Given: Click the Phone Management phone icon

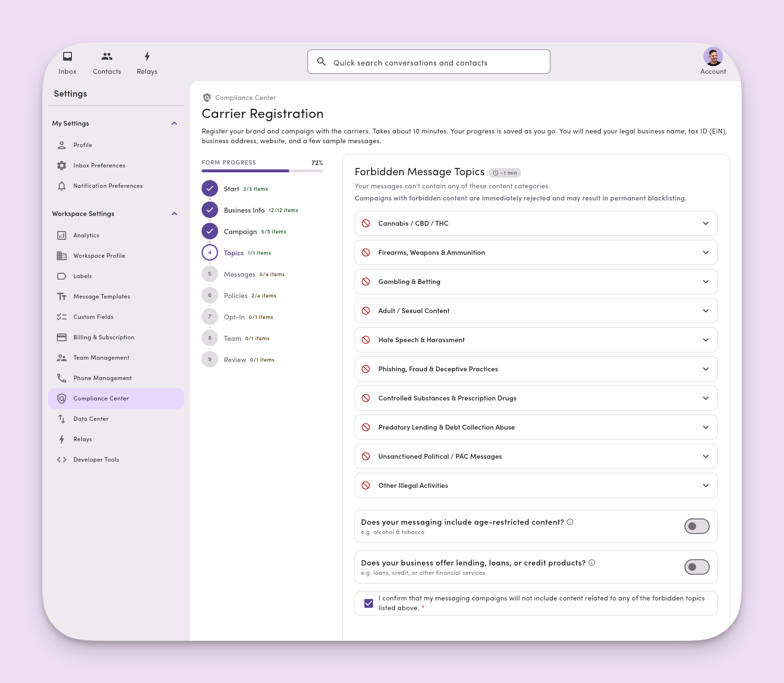Looking at the screenshot, I should click(x=62, y=378).
